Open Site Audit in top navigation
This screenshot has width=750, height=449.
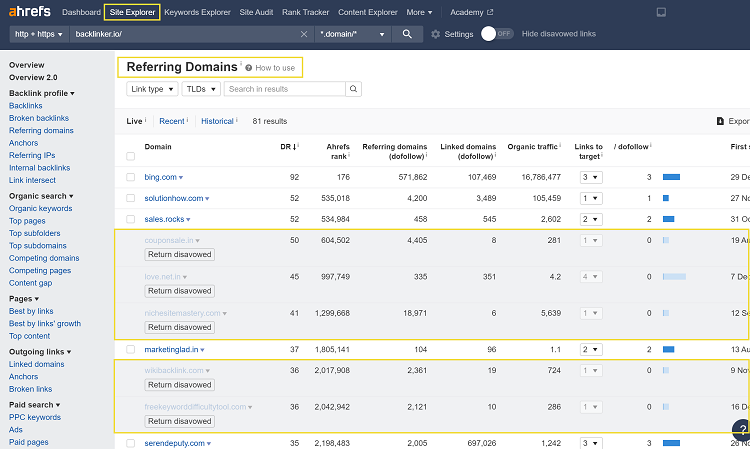[256, 12]
